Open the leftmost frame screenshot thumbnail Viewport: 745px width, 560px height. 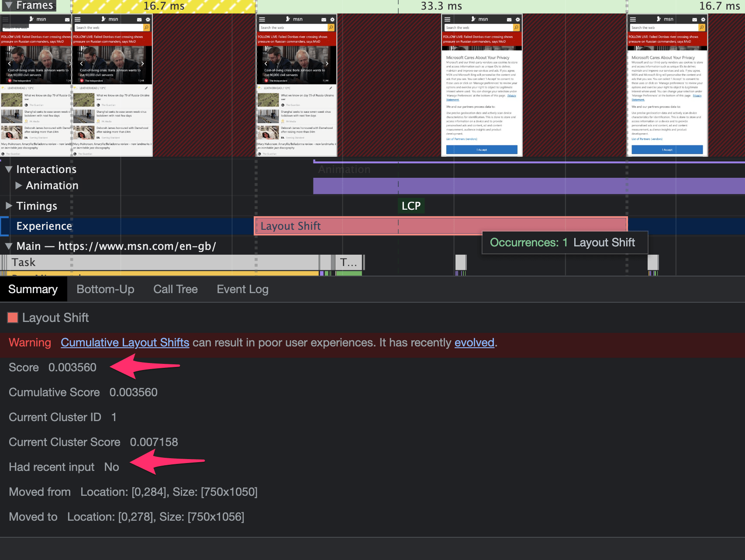[36, 85]
